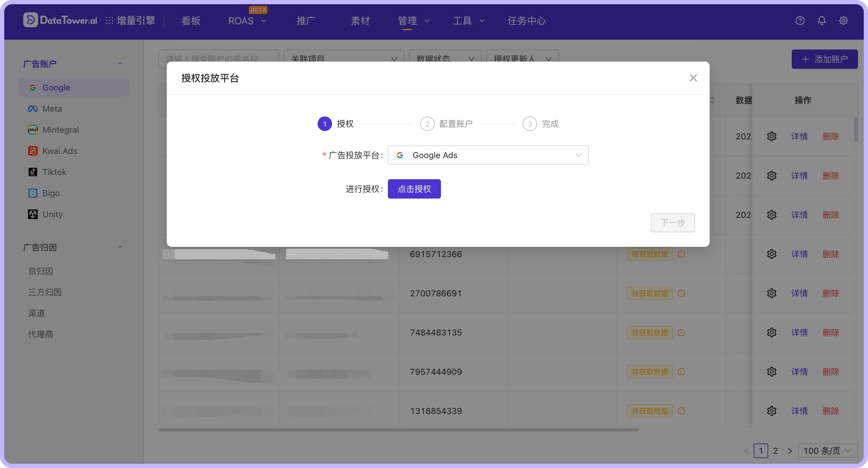Select the Mintegral platform in sidebar

pyautogui.click(x=60, y=129)
